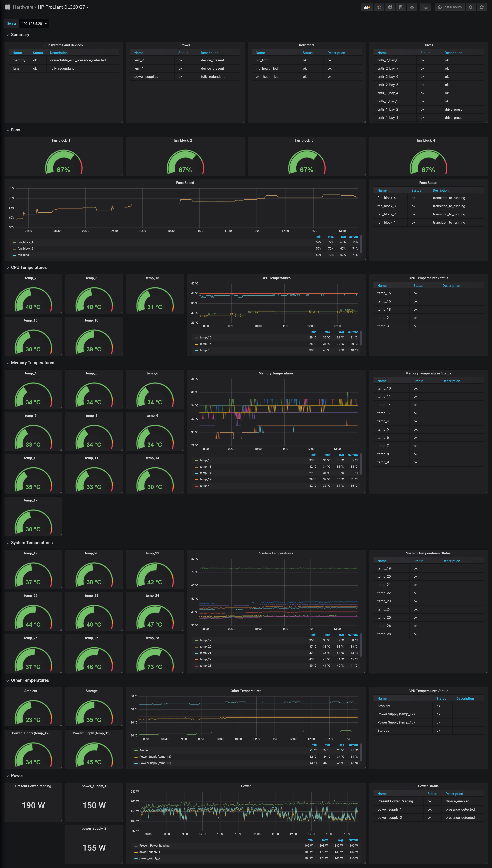Open the Last 6 hours time picker
This screenshot has height=868, width=492.
point(450,7)
